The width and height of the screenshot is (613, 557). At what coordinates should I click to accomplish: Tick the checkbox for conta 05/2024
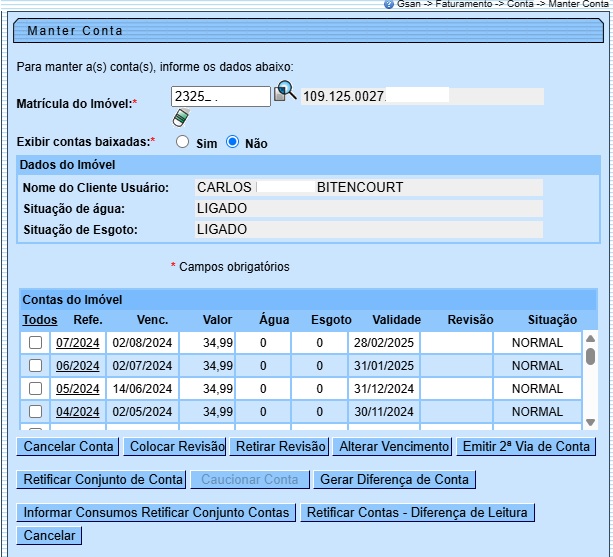point(36,389)
